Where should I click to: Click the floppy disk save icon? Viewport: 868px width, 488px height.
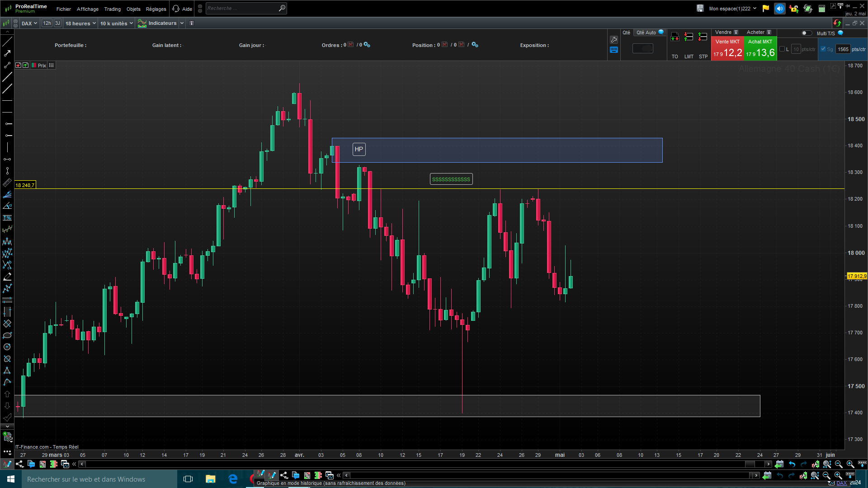click(700, 9)
